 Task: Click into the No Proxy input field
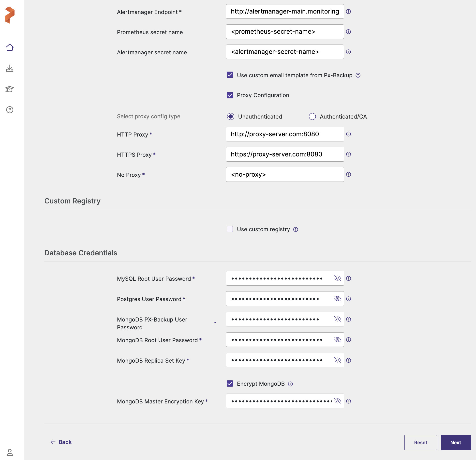285,174
